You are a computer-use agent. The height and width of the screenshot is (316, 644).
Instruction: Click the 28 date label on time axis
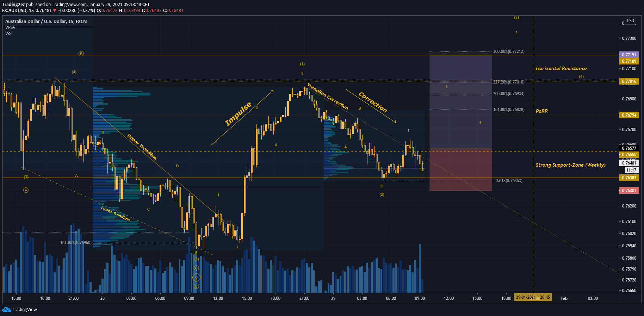[103, 298]
